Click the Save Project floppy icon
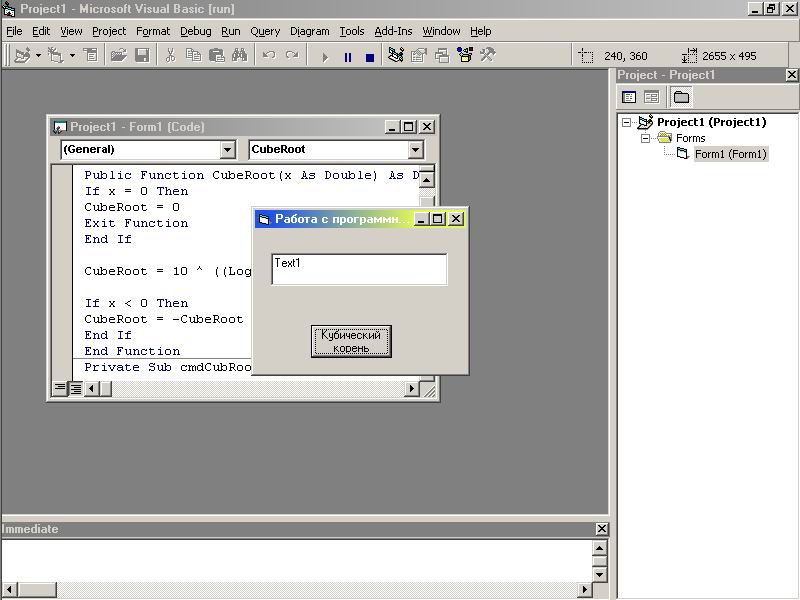Viewport: 800px width, 600px height. pos(142,55)
